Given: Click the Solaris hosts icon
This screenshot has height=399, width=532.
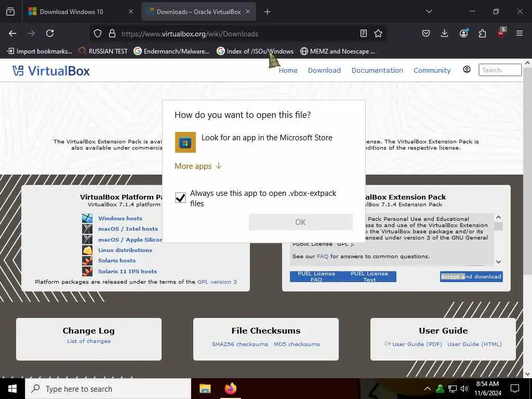Looking at the screenshot, I should [x=87, y=261].
